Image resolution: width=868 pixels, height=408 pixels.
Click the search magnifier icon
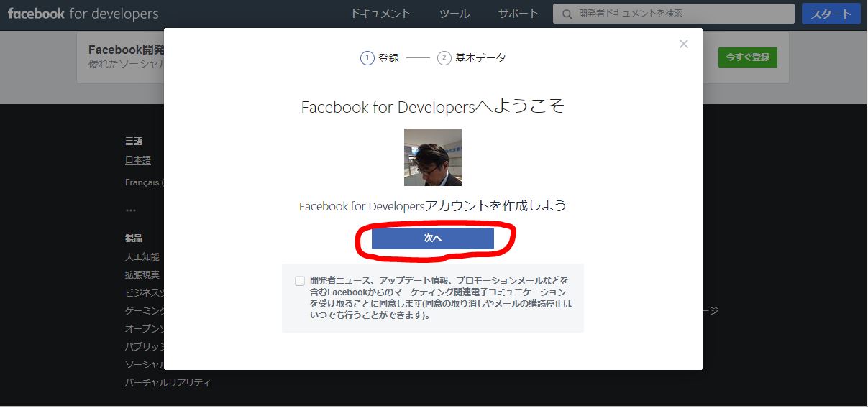coord(567,14)
